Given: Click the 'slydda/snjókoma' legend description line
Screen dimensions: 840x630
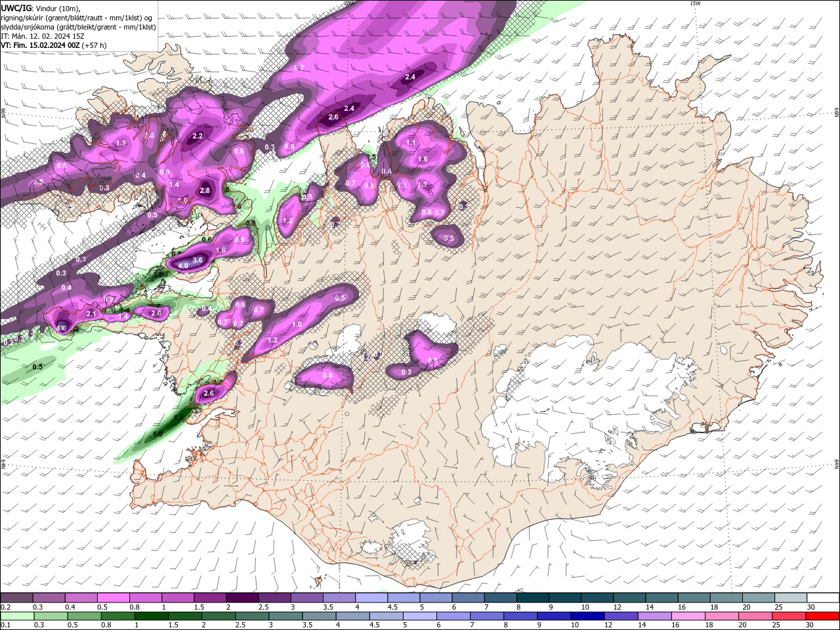Looking at the screenshot, I should click(78, 27).
